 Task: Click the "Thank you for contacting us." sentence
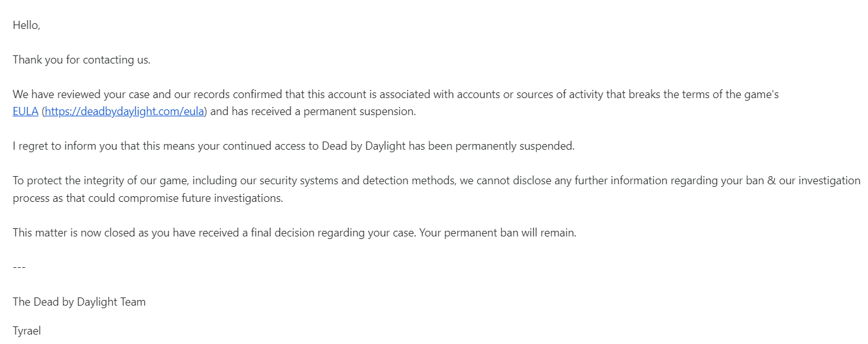click(81, 60)
